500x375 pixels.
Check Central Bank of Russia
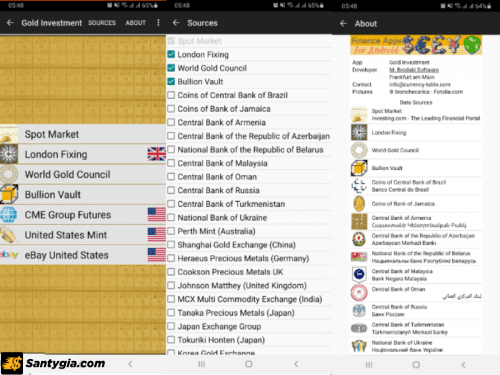(x=171, y=190)
